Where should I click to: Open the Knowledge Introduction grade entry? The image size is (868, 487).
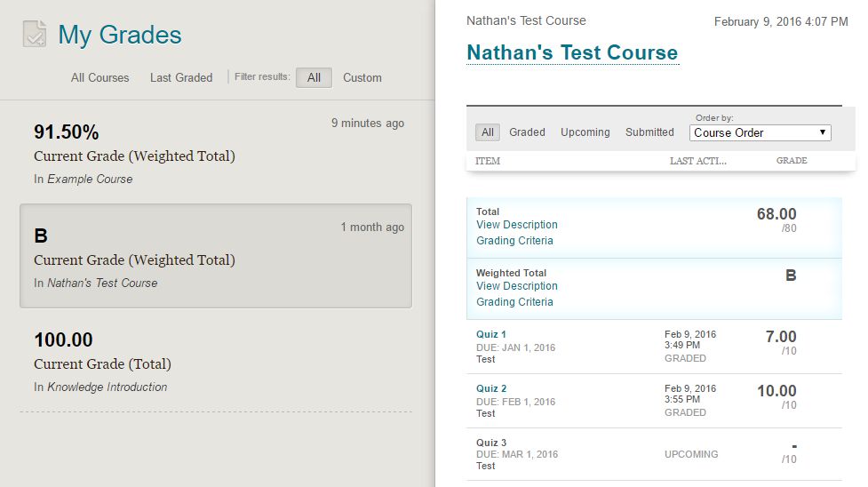[216, 360]
